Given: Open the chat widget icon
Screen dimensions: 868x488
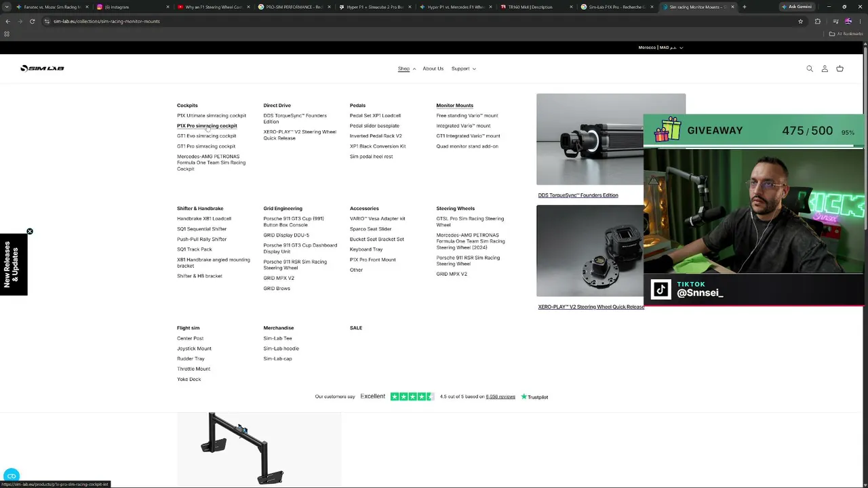Looking at the screenshot, I should 12,476.
